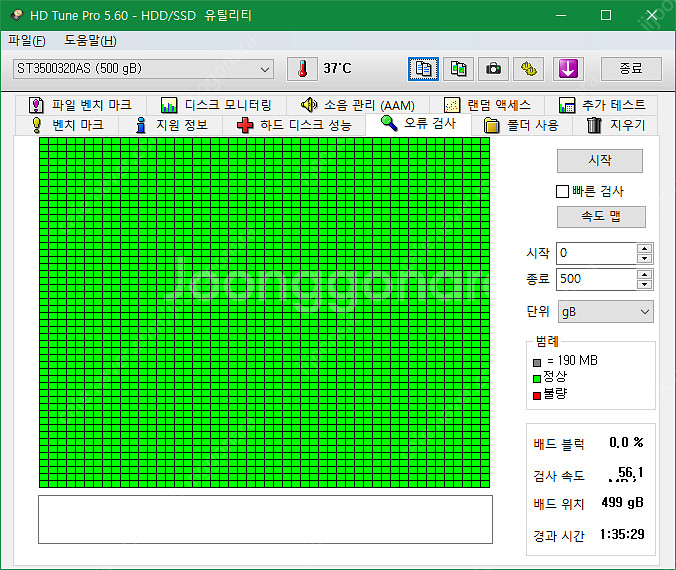Copy info to clipboard toolbar icon
The image size is (676, 570).
coord(423,69)
